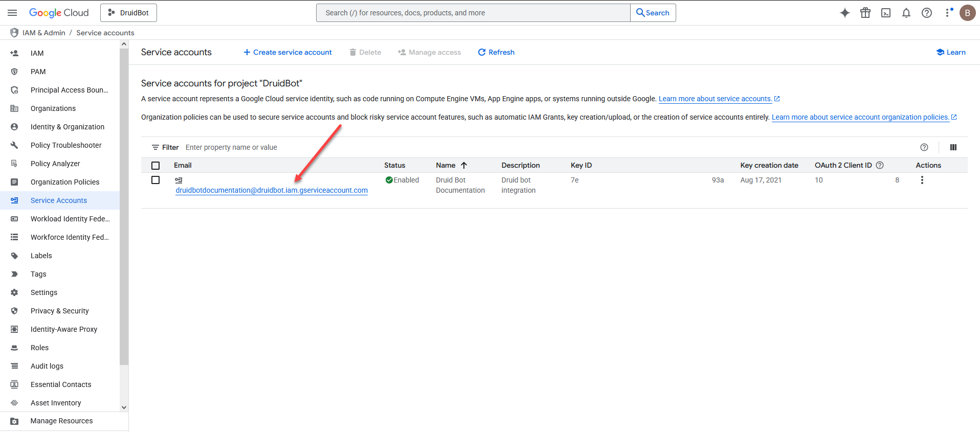
Task: Open the user account avatar B
Action: point(968,13)
